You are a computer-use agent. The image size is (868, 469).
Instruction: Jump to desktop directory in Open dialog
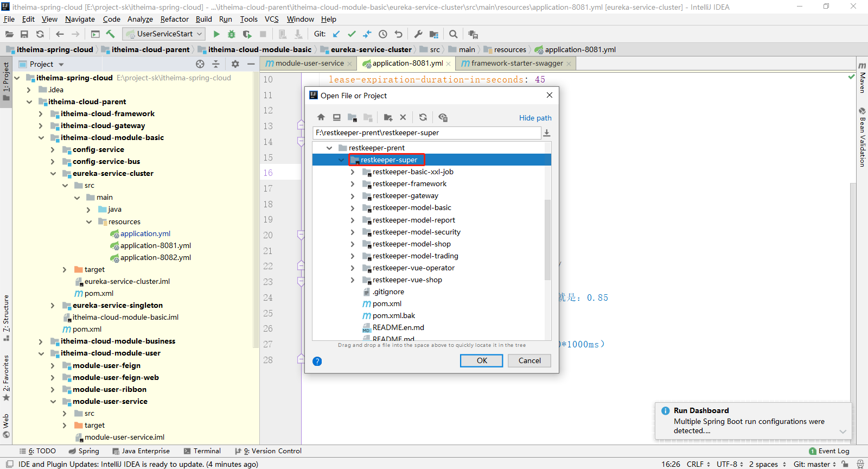(337, 117)
